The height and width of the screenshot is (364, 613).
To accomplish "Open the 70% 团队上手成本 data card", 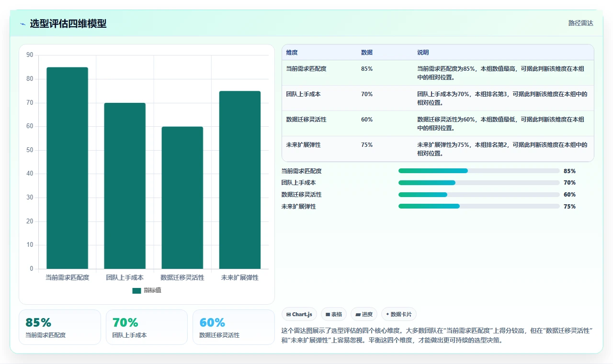I will pyautogui.click(x=147, y=327).
